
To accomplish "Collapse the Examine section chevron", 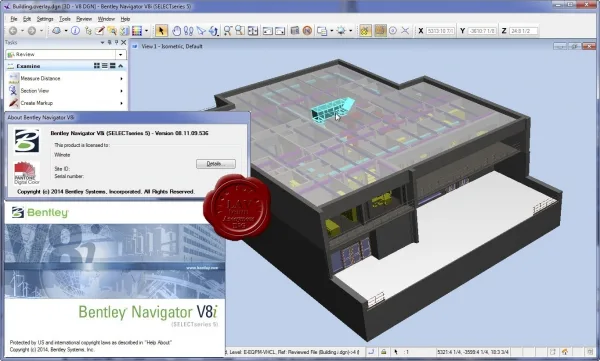I will click(121, 66).
